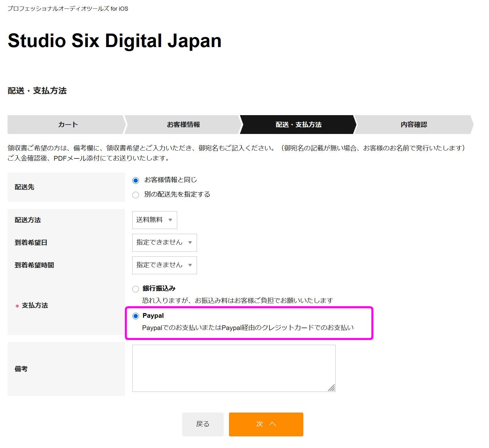Click the Paypal payment description text

[248, 328]
